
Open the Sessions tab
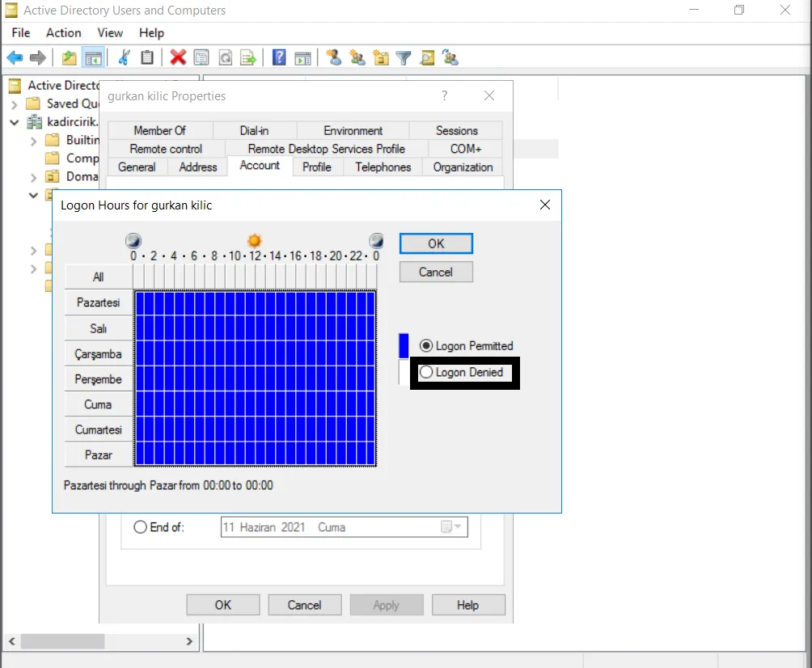pyautogui.click(x=456, y=130)
